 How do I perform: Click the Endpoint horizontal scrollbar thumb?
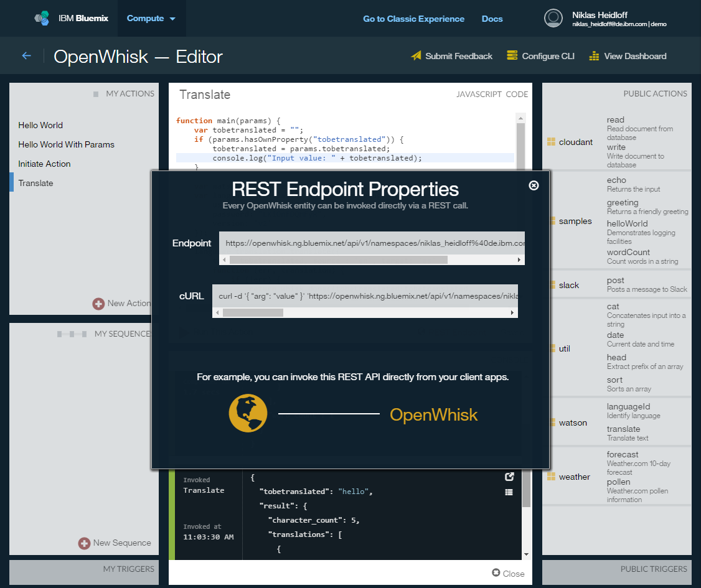339,260
